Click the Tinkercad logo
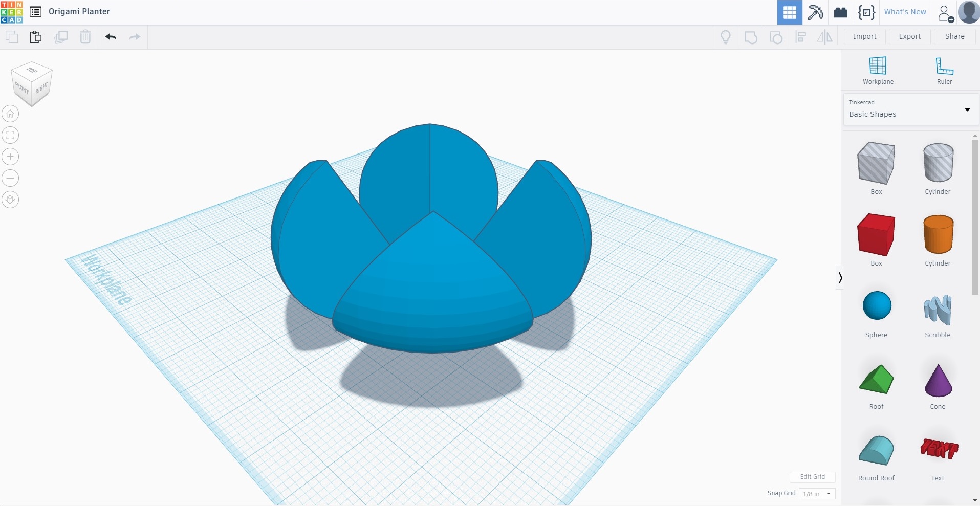Screen dimensions: 980x506 pos(12,12)
